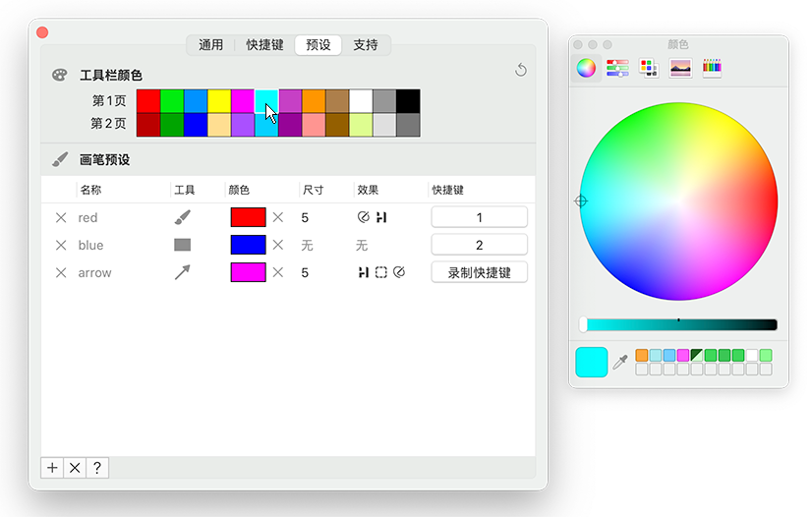Pick the green swatch on page 1
This screenshot has height=517, width=812.
click(172, 101)
